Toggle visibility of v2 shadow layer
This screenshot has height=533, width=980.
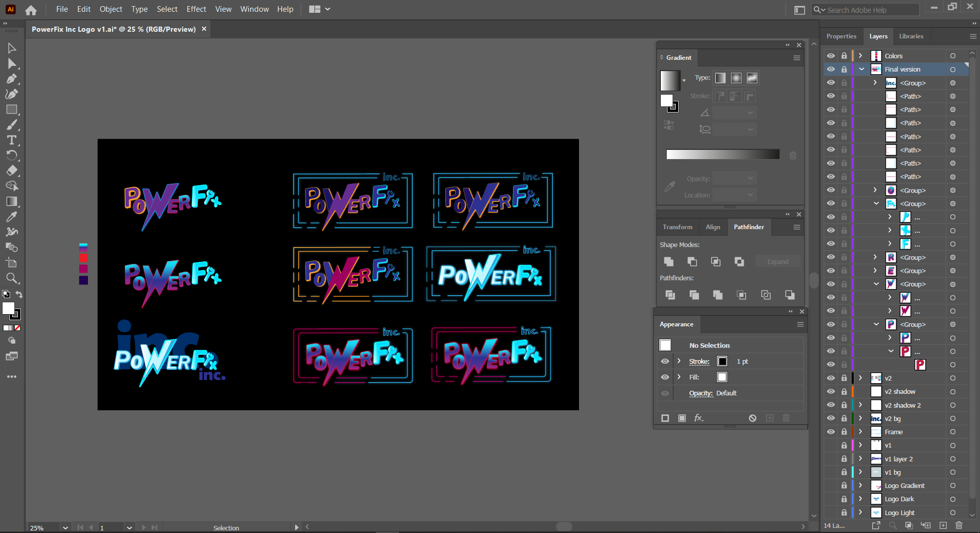tap(831, 391)
